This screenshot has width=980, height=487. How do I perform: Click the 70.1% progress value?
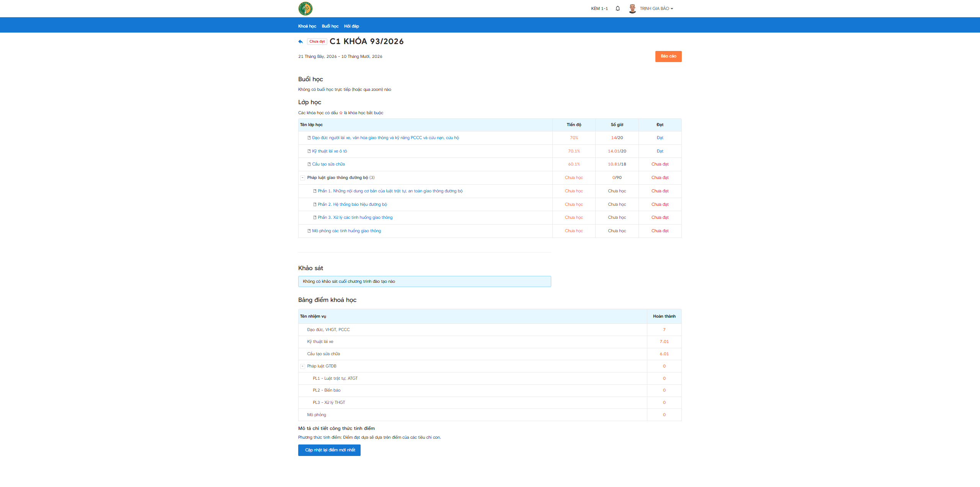click(x=574, y=151)
